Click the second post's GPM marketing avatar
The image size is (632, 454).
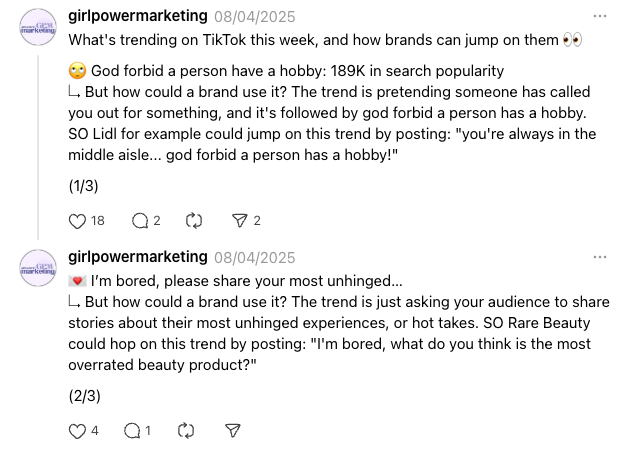38,268
